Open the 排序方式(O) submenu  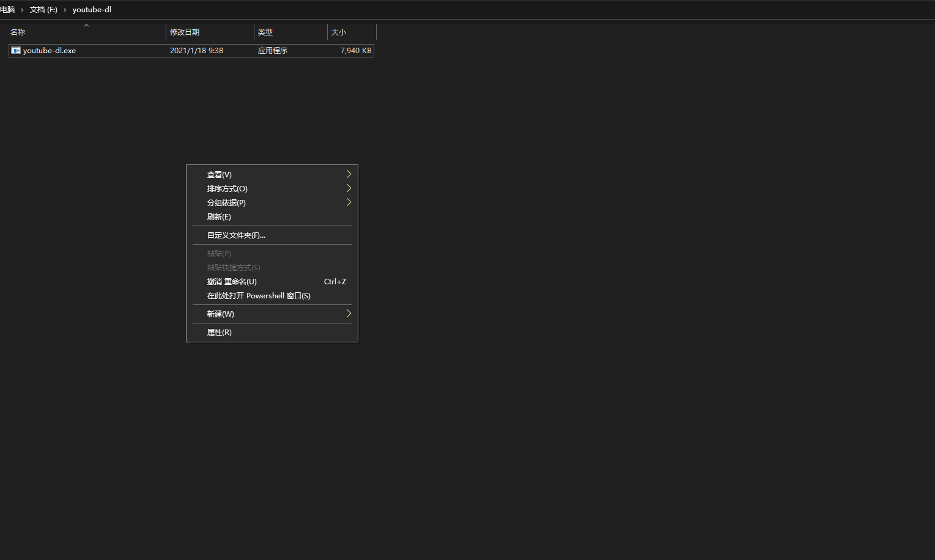point(272,189)
